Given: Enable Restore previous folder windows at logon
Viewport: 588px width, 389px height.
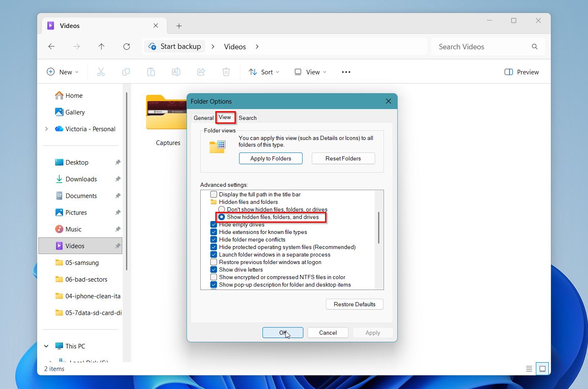Looking at the screenshot, I should point(213,262).
